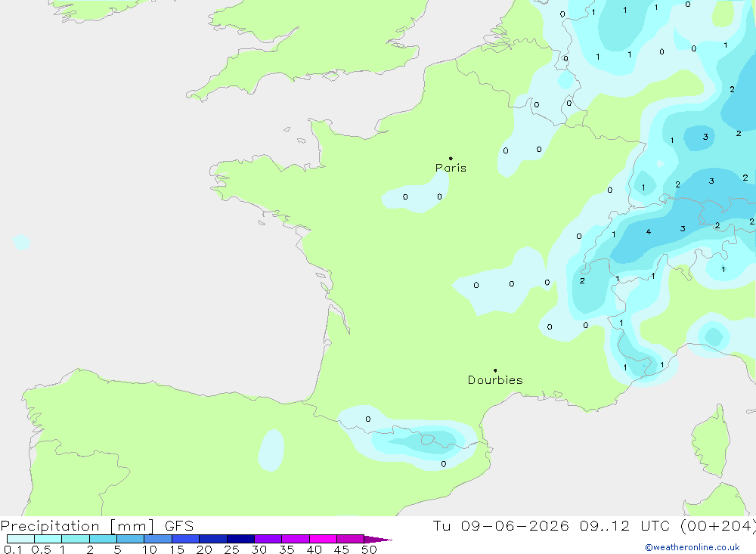Viewport: 756px width, 554px height.
Task: Click the Dourbies location dot marker
Action: (495, 370)
